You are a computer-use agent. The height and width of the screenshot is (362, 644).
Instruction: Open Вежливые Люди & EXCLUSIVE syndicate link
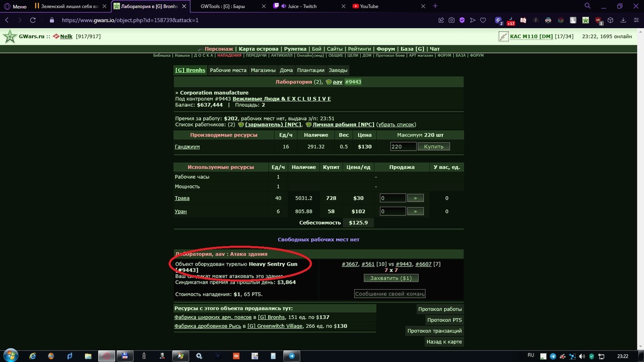click(x=282, y=99)
